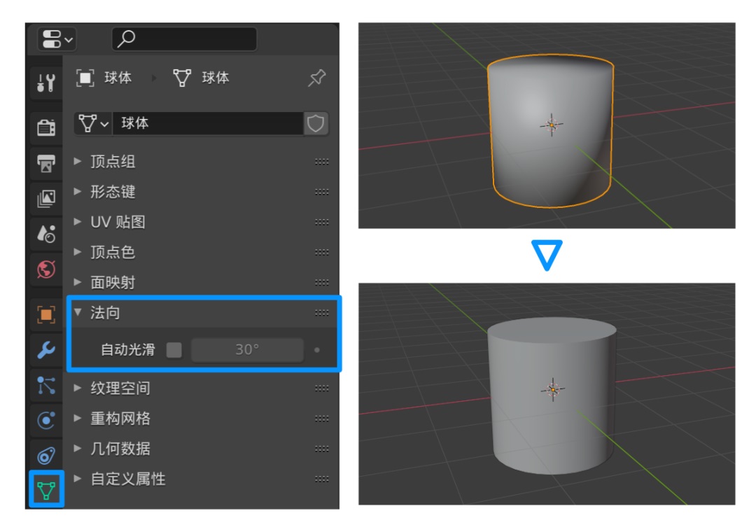Click the drag grip on 形态键 row
Image resolution: width=756 pixels, height=532 pixels.
[x=321, y=192]
